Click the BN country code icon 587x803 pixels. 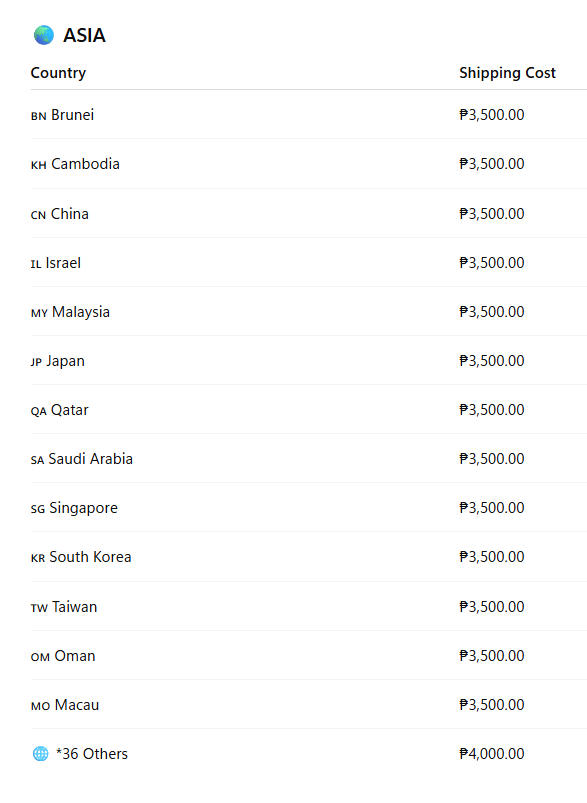(x=38, y=116)
